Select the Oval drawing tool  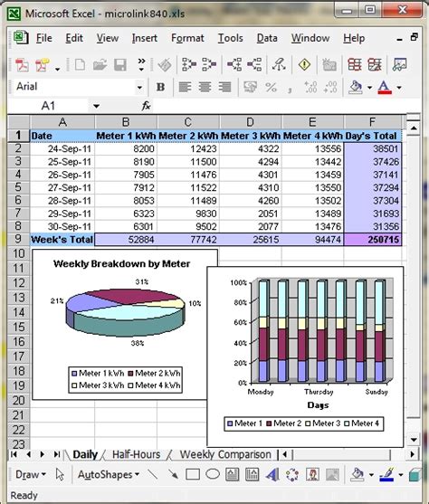(213, 474)
